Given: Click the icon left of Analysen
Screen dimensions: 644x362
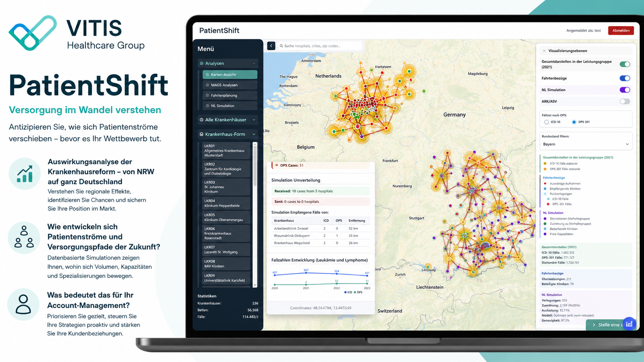Looking at the screenshot, I should click(201, 63).
